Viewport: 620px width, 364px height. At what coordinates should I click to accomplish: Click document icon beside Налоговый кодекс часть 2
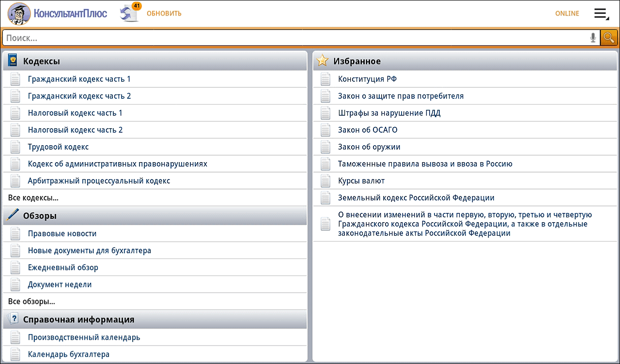pos(15,130)
